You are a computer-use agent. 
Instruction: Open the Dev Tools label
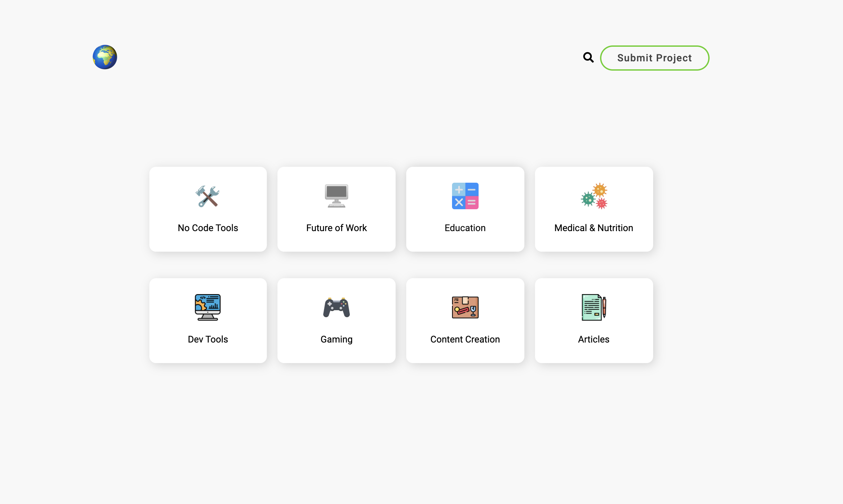tap(208, 339)
